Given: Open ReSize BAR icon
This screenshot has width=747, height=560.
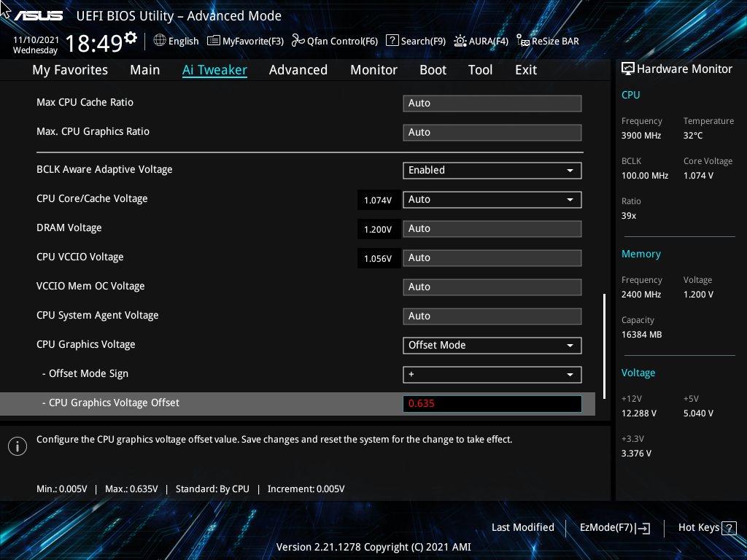Looking at the screenshot, I should coord(523,41).
